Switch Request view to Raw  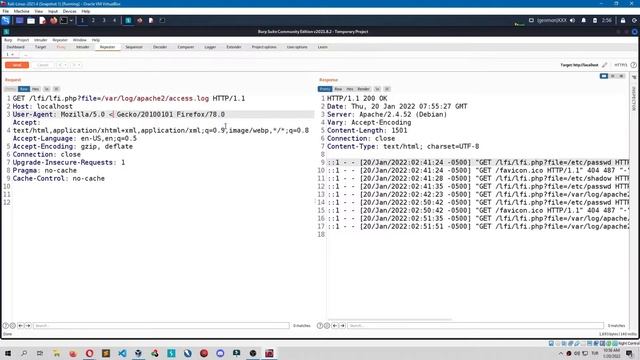pos(24,89)
